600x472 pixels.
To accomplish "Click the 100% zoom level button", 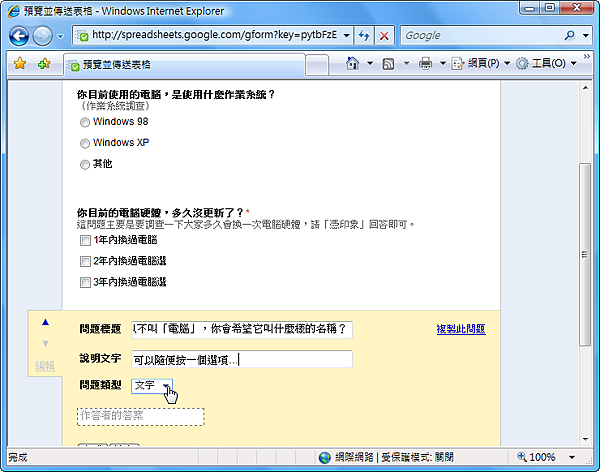I will pos(536,457).
